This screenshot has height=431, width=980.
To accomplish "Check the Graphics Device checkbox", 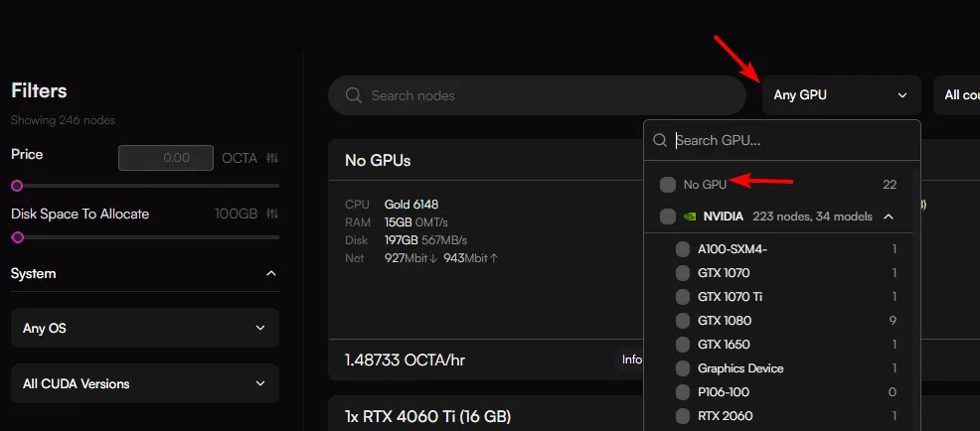I will click(x=683, y=368).
